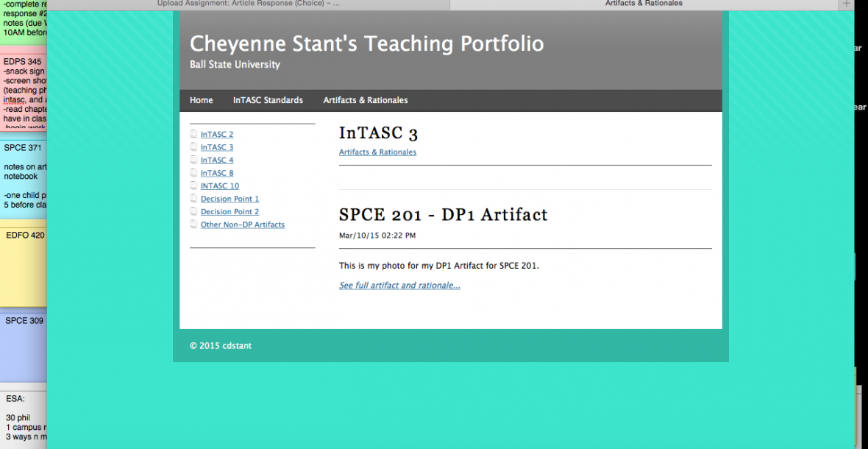Open a new browser tab with the plus button
The width and height of the screenshot is (868, 449).
pyautogui.click(x=846, y=4)
